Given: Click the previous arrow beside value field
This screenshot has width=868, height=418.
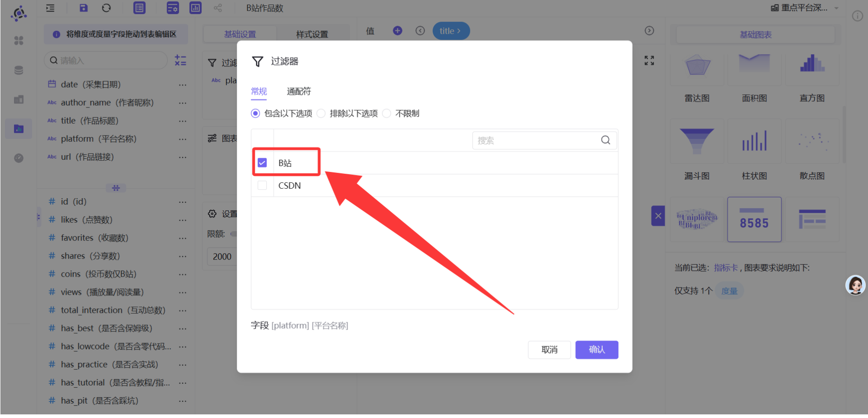Looking at the screenshot, I should click(420, 31).
